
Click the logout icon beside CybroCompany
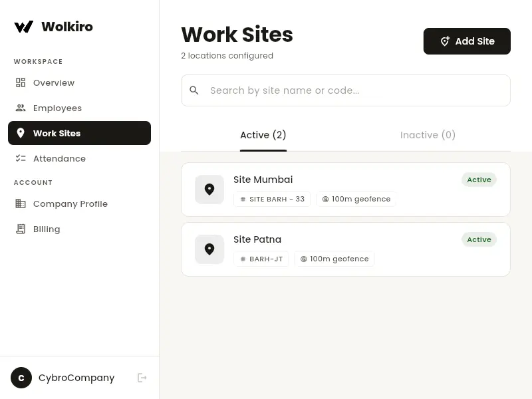tap(142, 378)
